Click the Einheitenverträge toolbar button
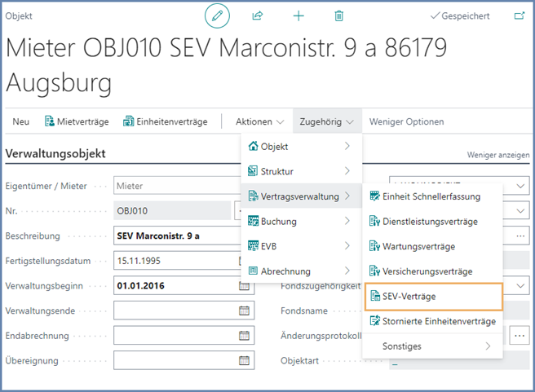The height and width of the screenshot is (392, 535). (x=167, y=121)
